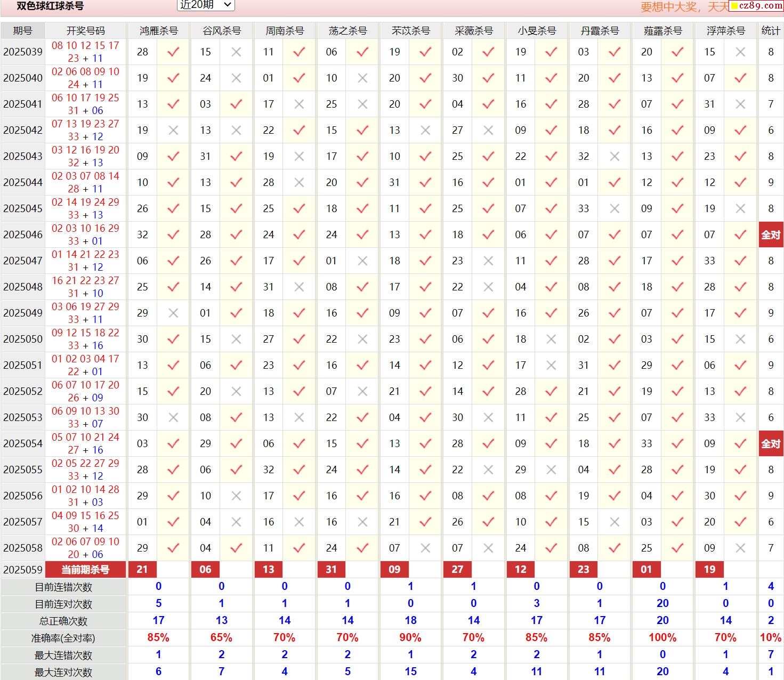This screenshot has width=784, height=680.
Task: Click the red 23 current kill number
Action: 584,570
